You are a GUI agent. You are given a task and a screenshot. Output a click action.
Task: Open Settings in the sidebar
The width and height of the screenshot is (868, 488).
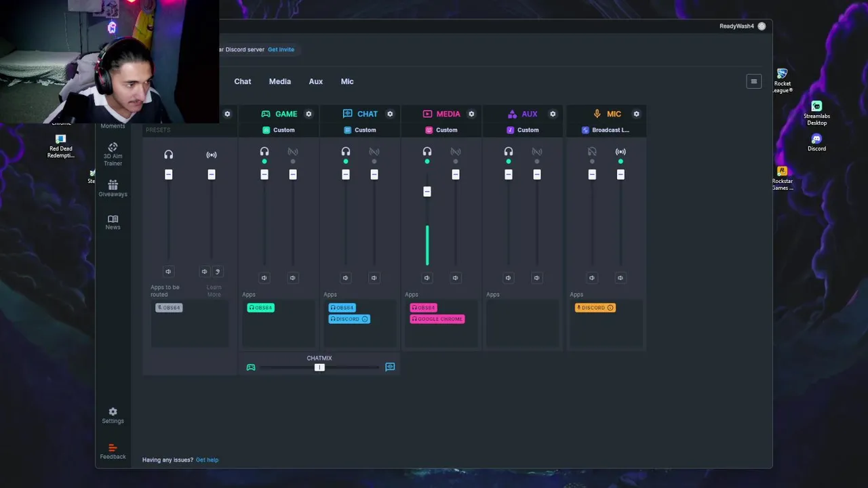coord(113,415)
